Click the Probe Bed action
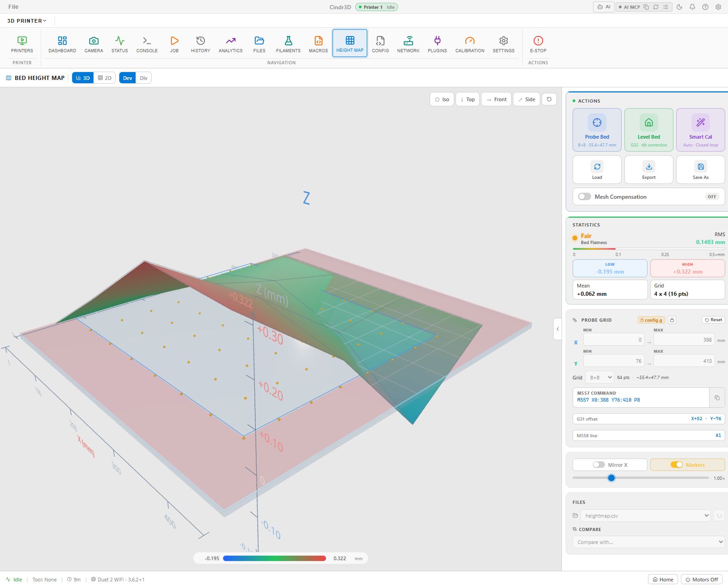 click(597, 130)
